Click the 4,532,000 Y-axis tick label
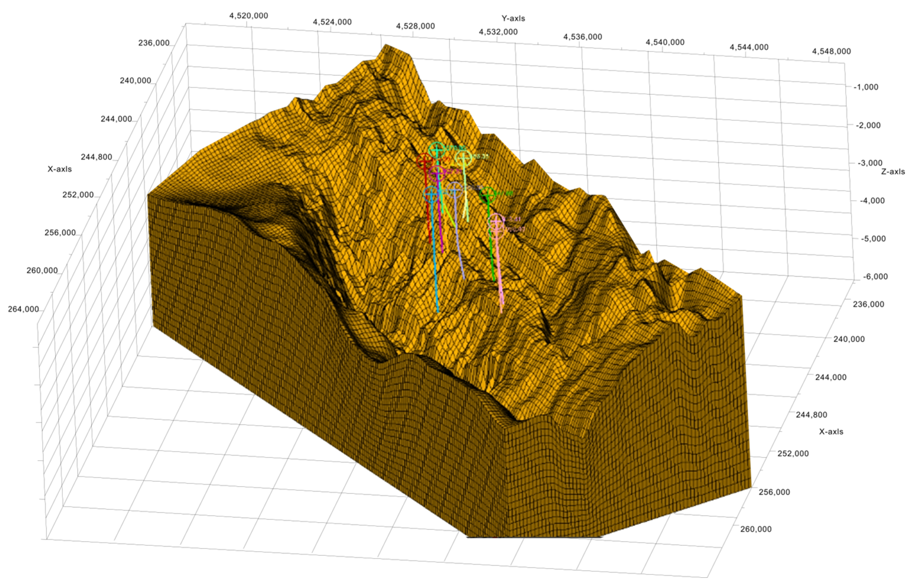The height and width of the screenshot is (588, 911). 498,32
